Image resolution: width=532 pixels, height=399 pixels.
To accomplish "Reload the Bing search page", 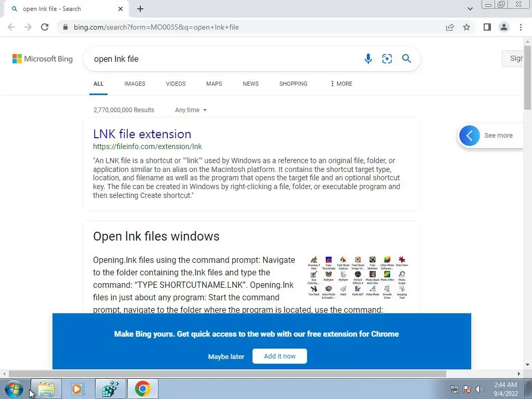I will tap(45, 27).
